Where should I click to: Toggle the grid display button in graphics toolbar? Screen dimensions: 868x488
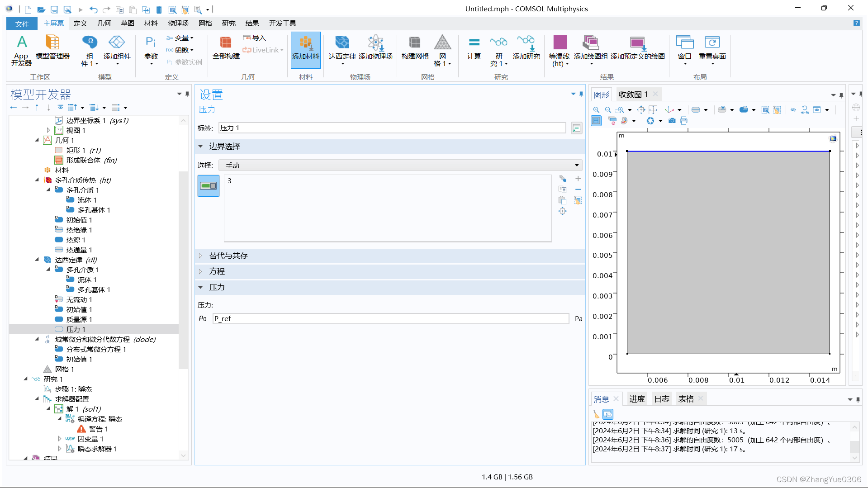point(596,121)
